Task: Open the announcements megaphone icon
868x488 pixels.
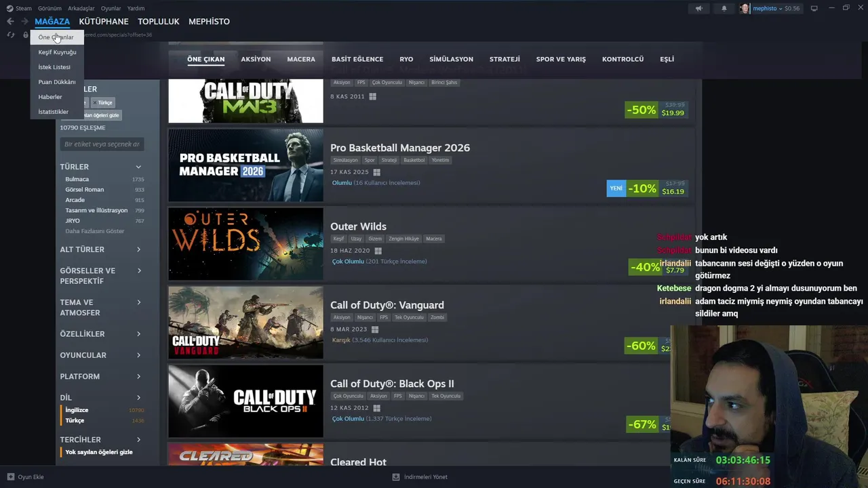Action: (x=698, y=8)
